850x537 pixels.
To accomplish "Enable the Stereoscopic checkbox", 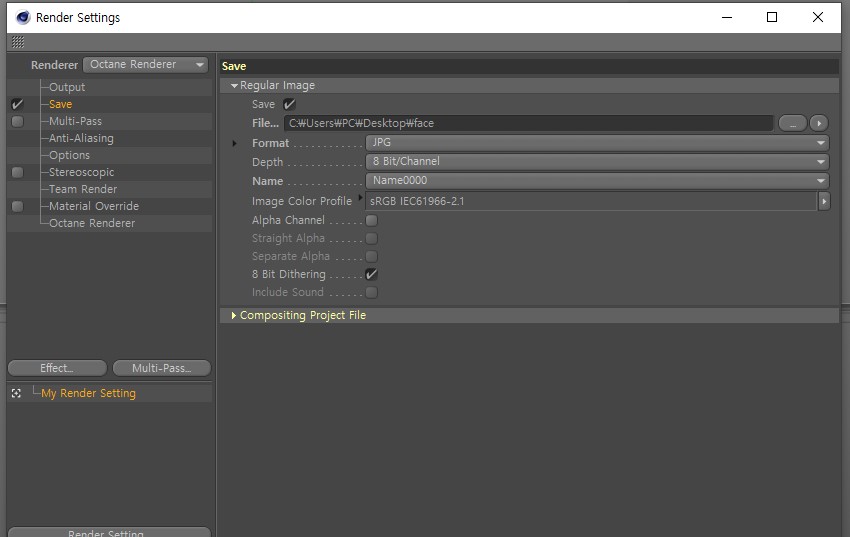I will point(17,172).
